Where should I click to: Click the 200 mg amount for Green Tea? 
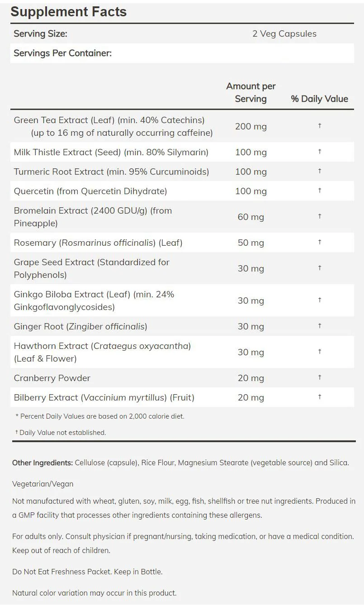(251, 126)
